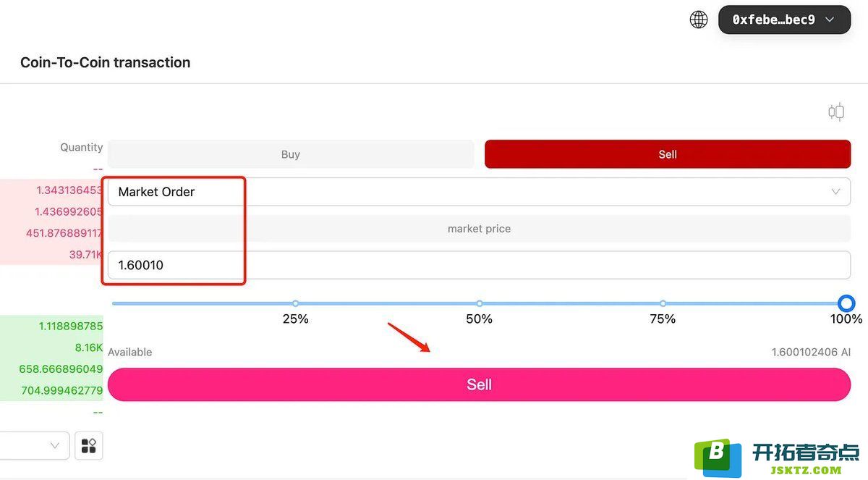This screenshot has height=480, width=868.
Task: Open the candlestick chart view icon
Action: coord(836,111)
